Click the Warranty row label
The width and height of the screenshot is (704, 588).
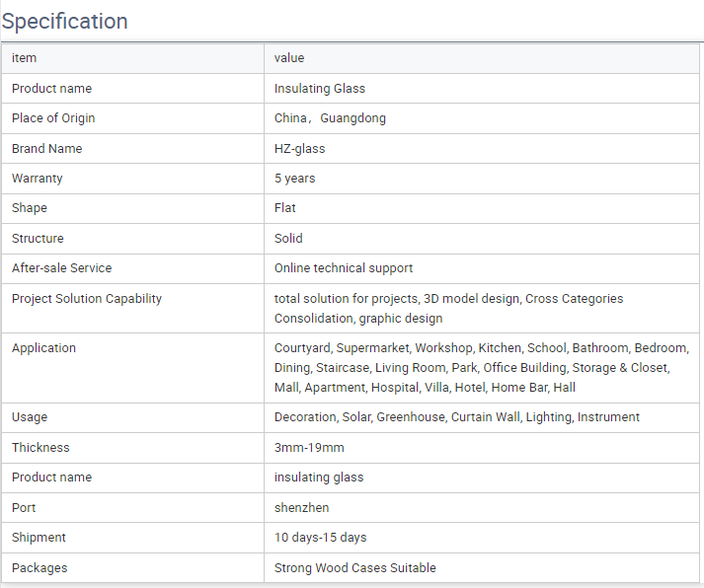point(38,178)
